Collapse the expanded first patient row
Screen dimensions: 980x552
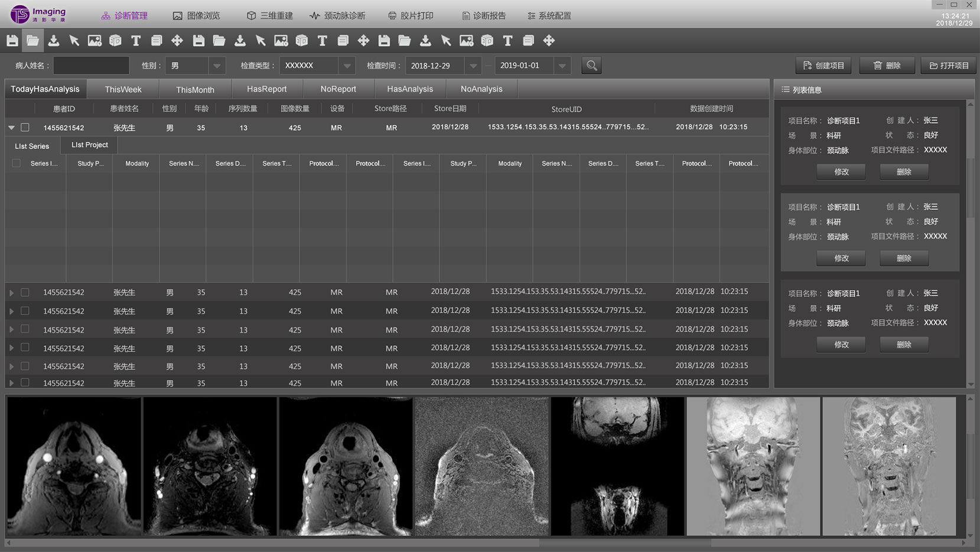(x=11, y=127)
